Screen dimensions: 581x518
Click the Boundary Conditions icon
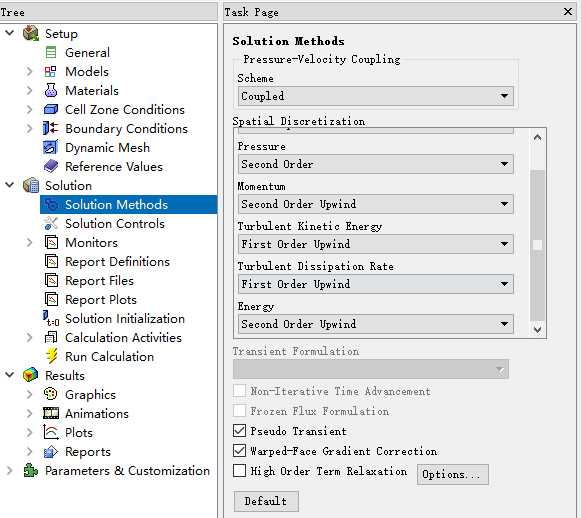click(50, 128)
